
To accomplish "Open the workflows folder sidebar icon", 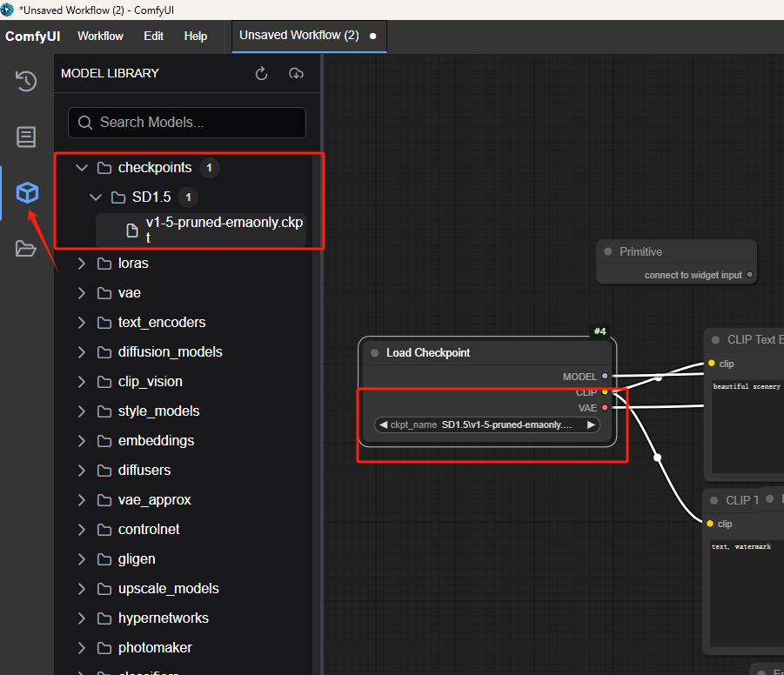I will click(x=26, y=249).
